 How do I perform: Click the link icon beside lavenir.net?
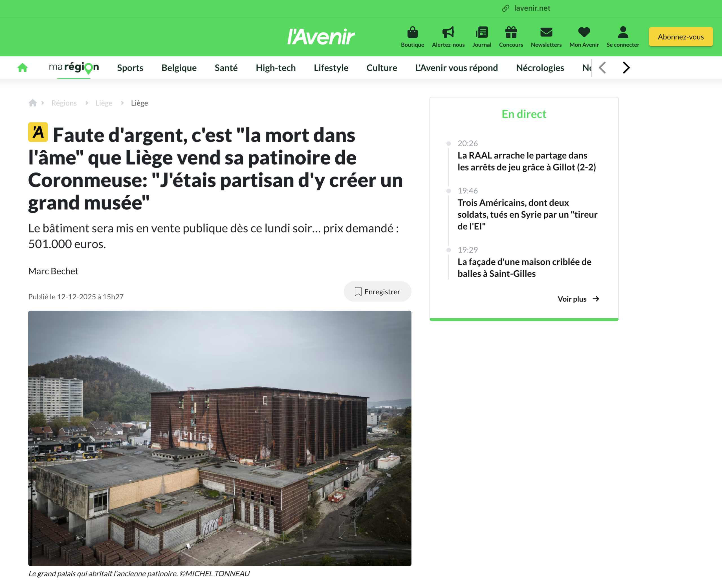[x=506, y=8]
